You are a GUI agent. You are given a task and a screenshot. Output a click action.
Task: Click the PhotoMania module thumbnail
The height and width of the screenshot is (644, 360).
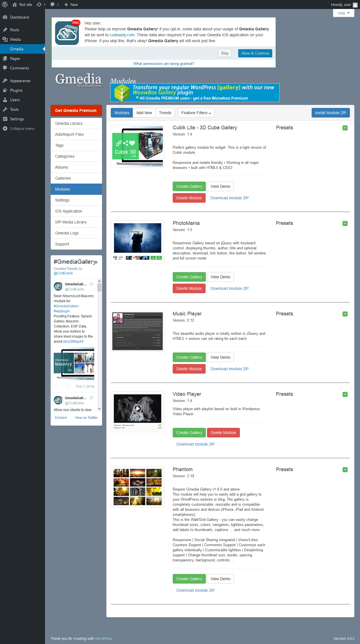coord(138,242)
